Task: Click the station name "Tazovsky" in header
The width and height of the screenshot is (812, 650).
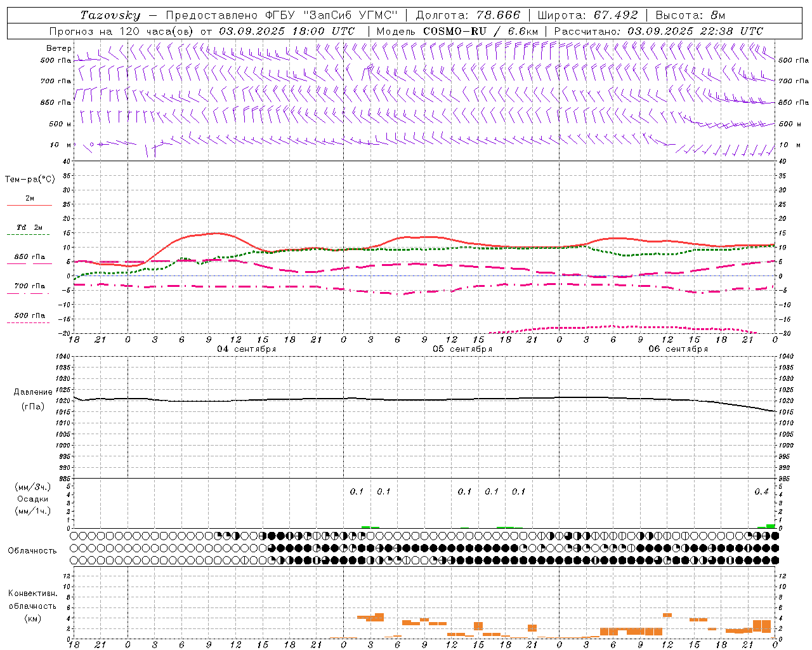Action: (110, 15)
